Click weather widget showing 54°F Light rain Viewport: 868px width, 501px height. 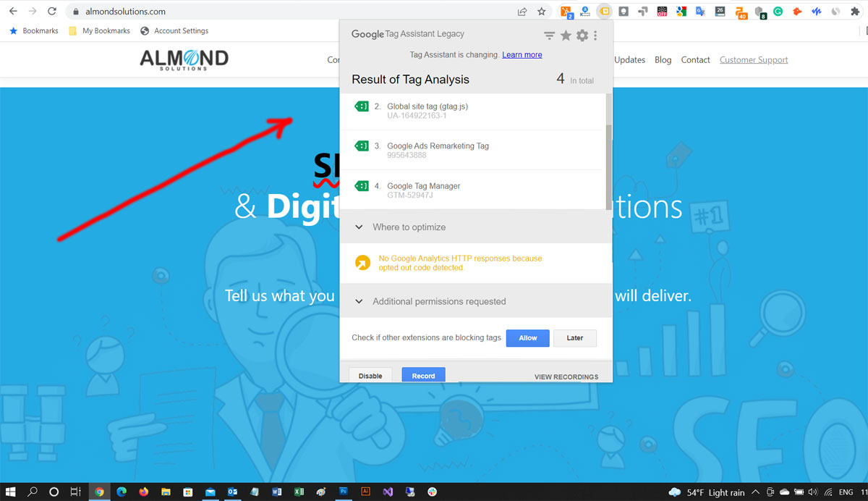coord(707,492)
